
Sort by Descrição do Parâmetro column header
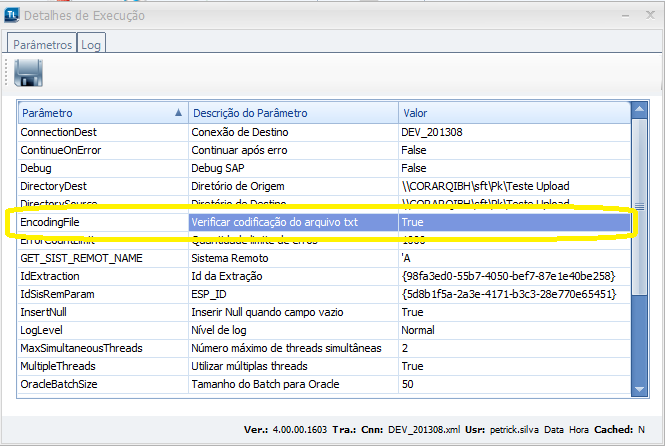292,113
